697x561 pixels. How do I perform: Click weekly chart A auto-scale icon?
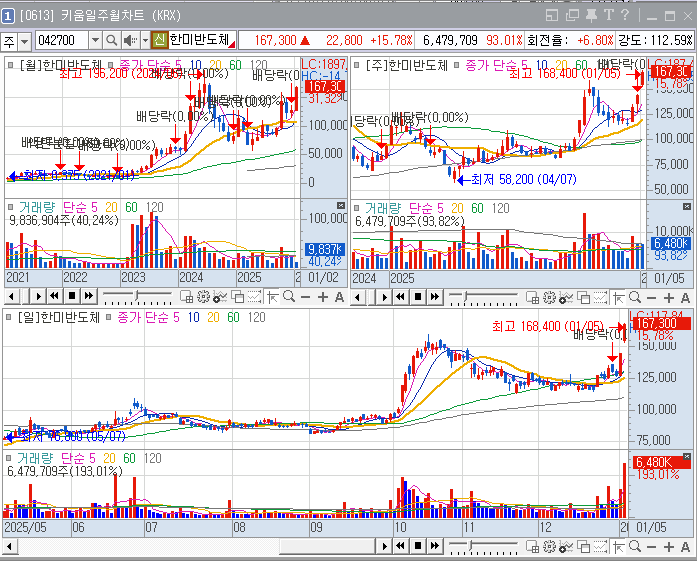coord(685,298)
